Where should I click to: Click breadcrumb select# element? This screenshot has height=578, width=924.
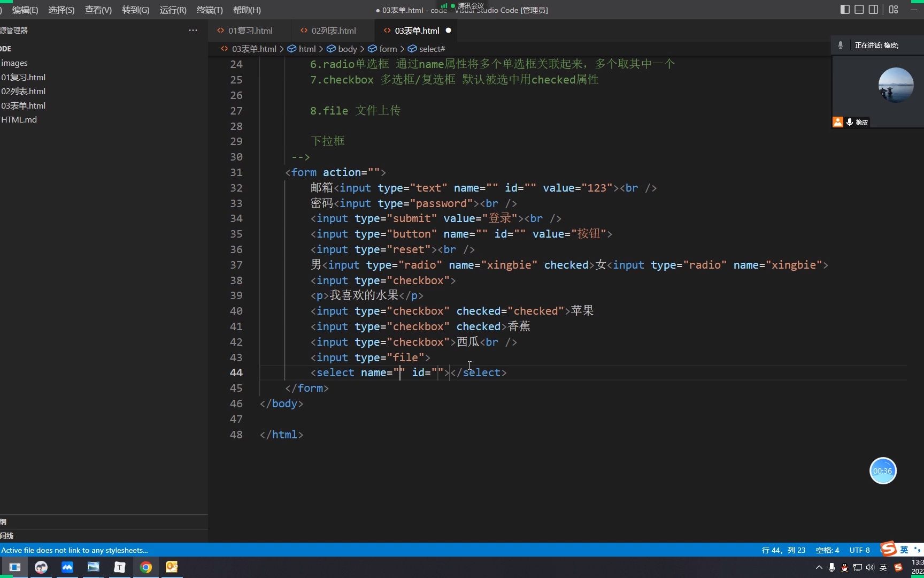coord(432,49)
